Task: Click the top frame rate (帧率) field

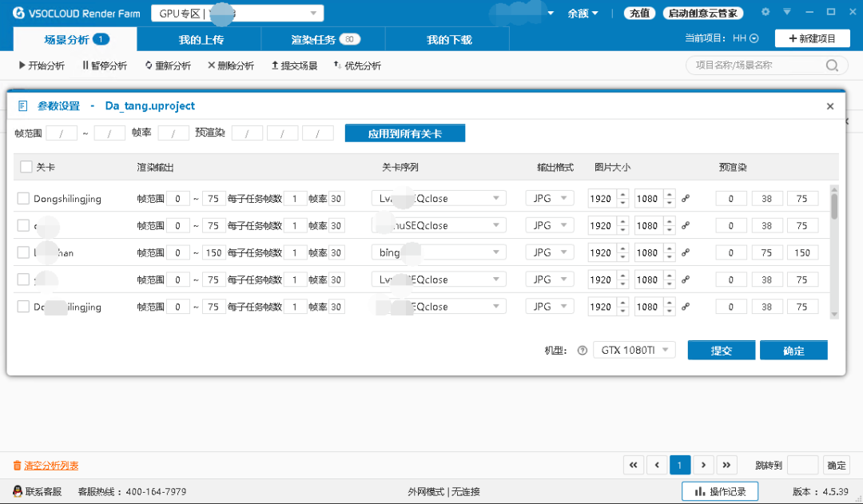Action: click(173, 133)
